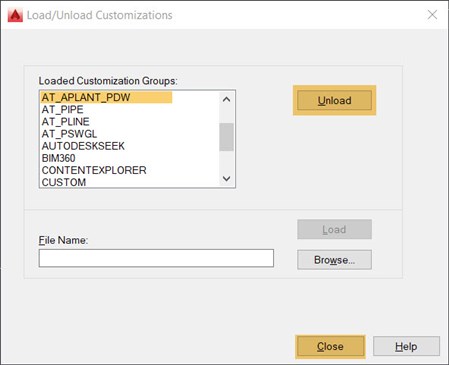Click the list scroll-up arrow
Viewport: 449px width, 365px height.
(227, 99)
